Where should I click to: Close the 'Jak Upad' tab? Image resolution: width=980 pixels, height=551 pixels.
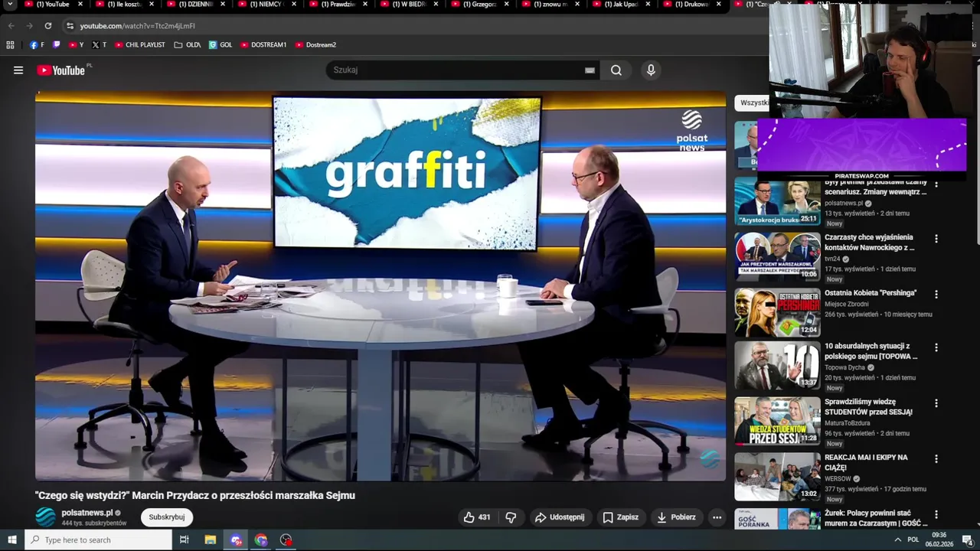[648, 5]
